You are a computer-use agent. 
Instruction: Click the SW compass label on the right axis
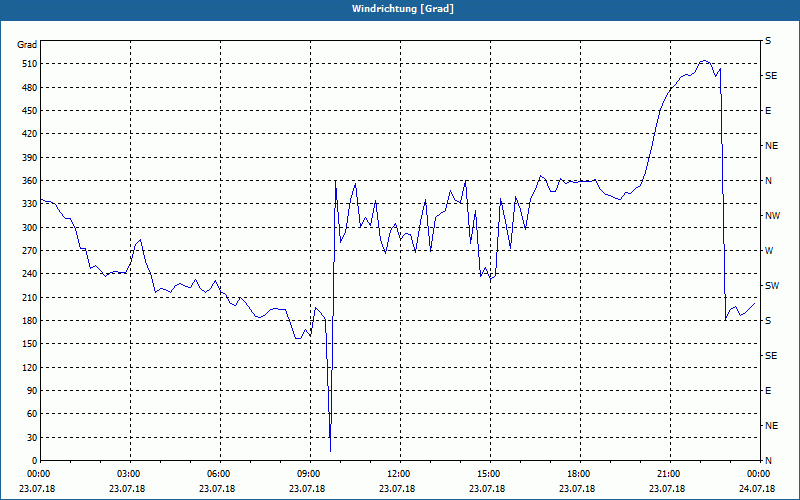(772, 286)
